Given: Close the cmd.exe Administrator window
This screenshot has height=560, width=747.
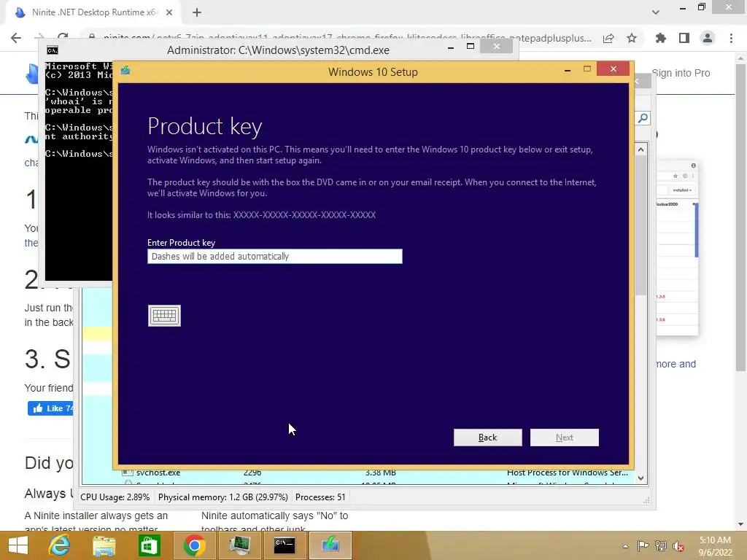Looking at the screenshot, I should pyautogui.click(x=496, y=46).
